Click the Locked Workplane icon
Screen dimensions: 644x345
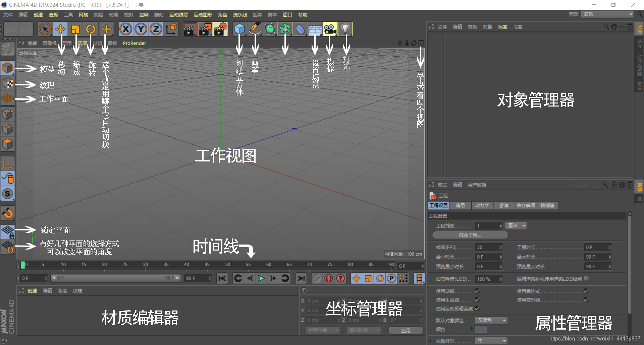[x=8, y=231]
